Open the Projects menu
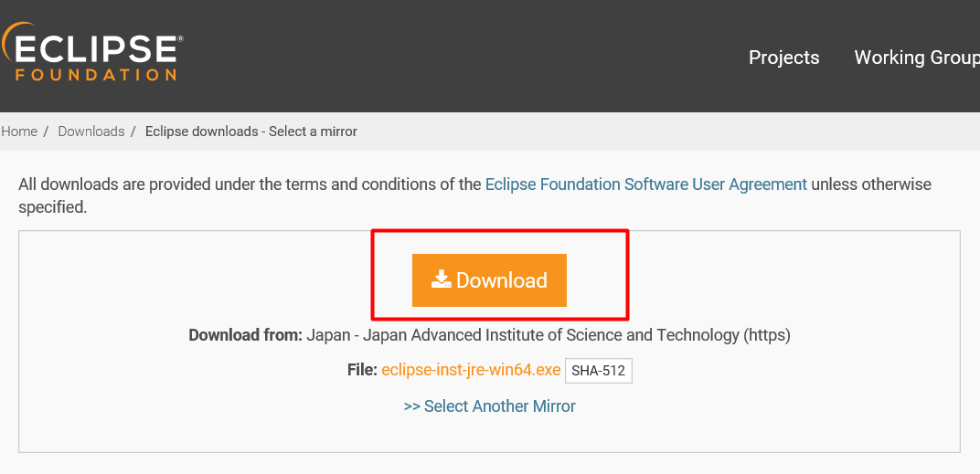Screen dimensions: 980x474 click(x=783, y=58)
